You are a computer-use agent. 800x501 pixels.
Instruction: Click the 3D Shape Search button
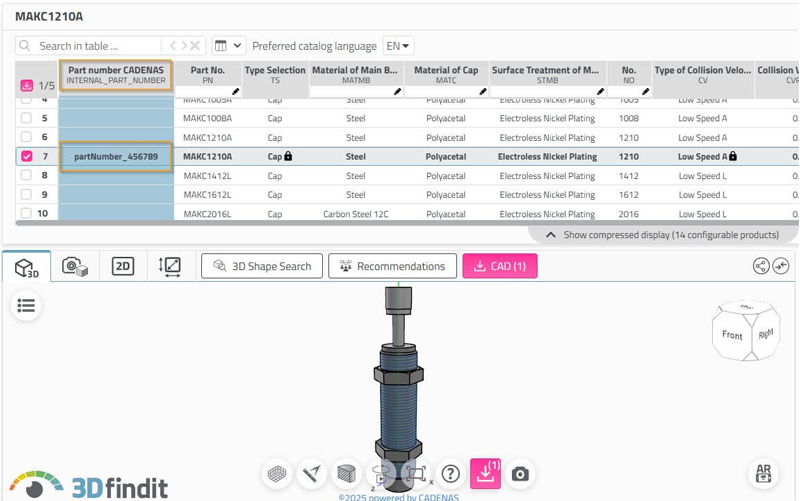[x=262, y=266]
